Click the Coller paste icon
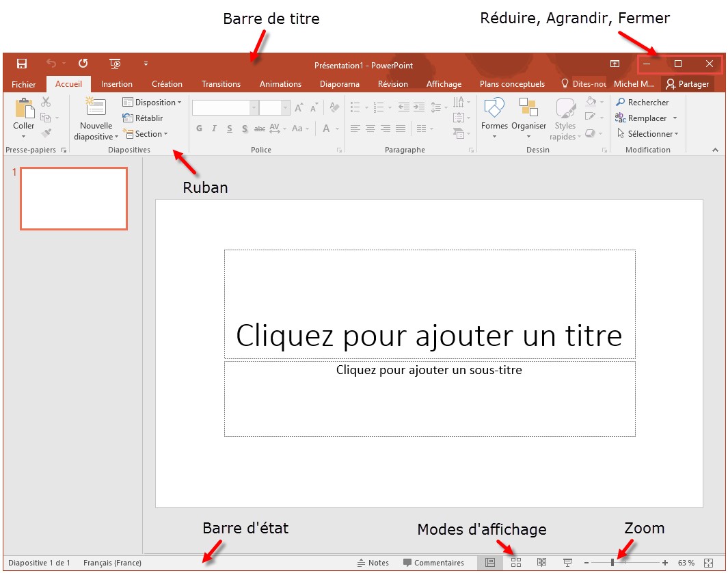The height and width of the screenshot is (573, 728). point(24,109)
